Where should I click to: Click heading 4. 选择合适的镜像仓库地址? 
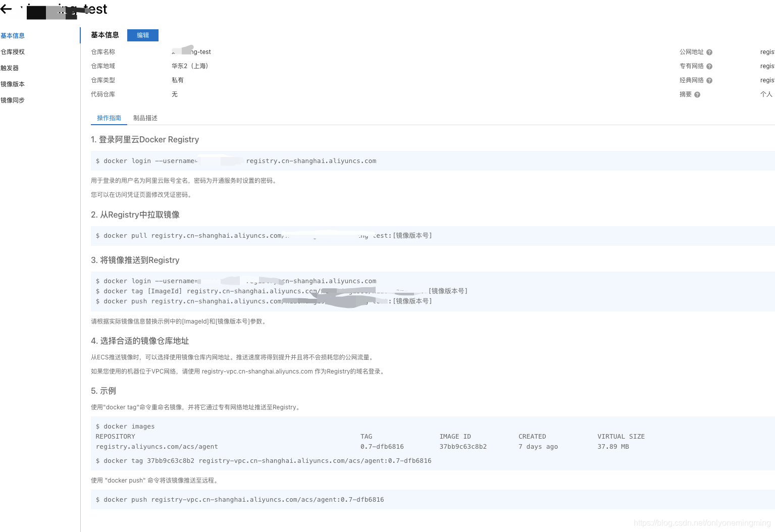click(140, 341)
